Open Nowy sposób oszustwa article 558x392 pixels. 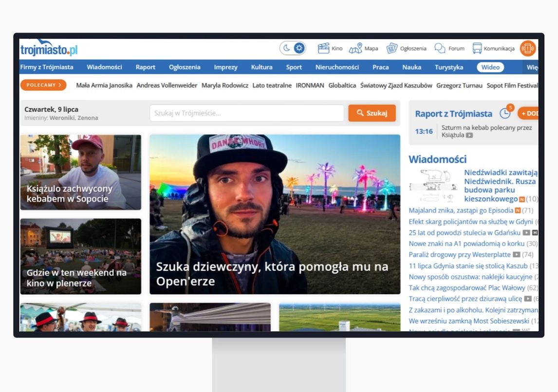click(470, 277)
